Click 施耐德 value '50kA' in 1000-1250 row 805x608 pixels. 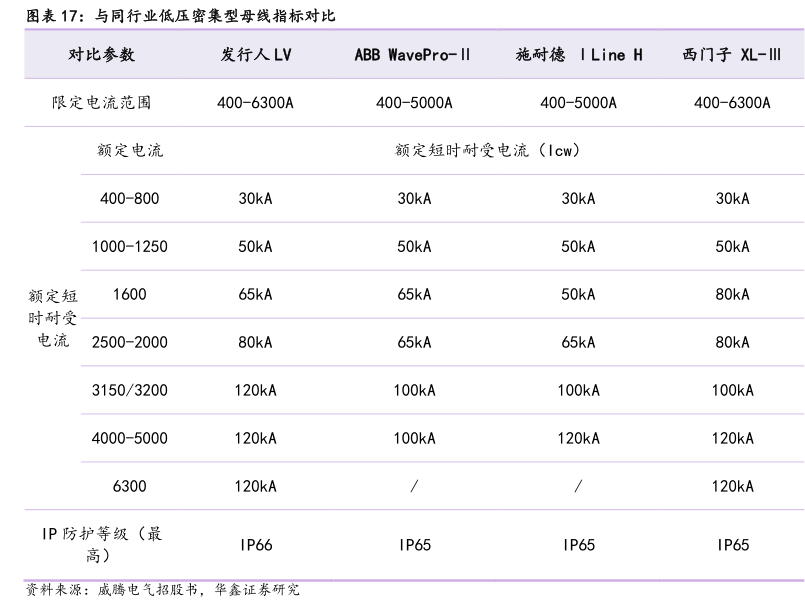[578, 246]
